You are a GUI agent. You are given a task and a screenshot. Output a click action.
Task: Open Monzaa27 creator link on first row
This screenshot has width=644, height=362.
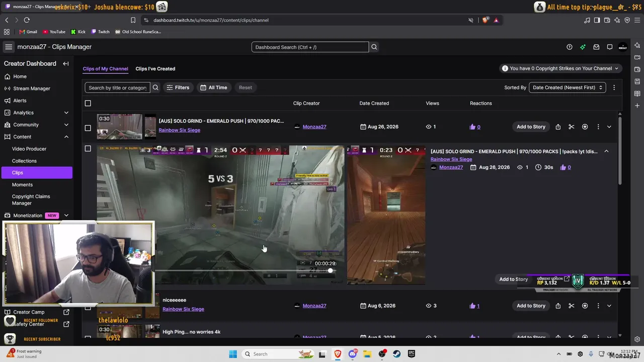(314, 127)
